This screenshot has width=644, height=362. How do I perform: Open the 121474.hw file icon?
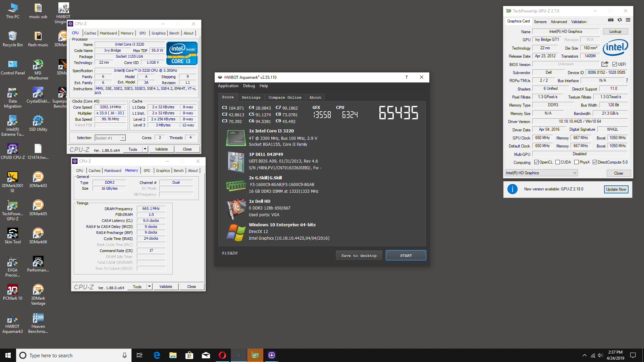tap(38, 151)
